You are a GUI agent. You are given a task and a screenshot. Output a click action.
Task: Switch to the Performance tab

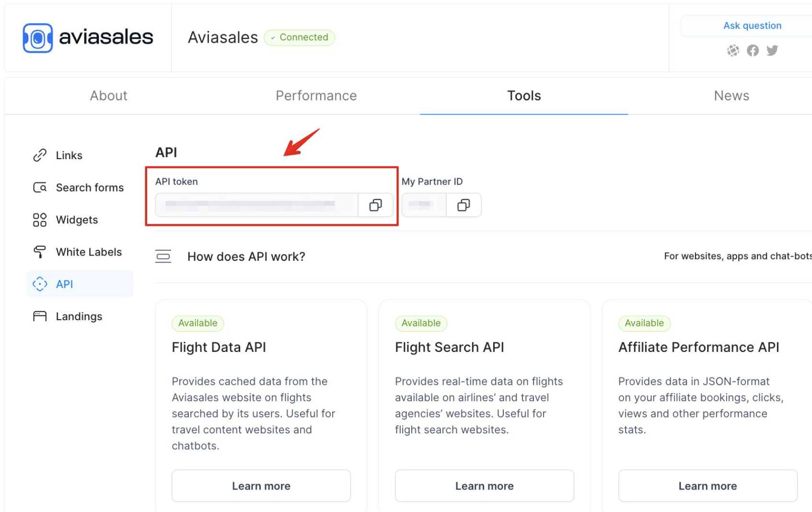click(316, 96)
